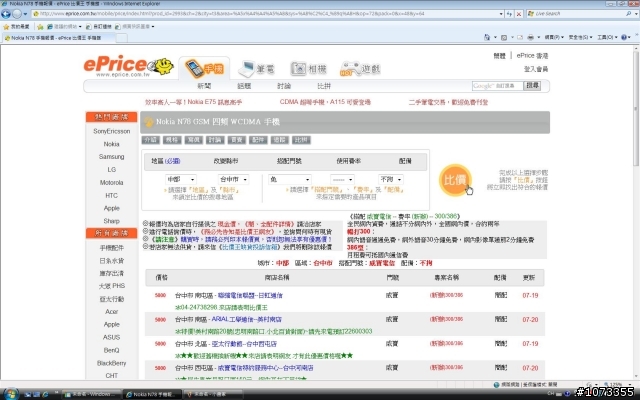The image size is (640, 400).
Task: Click the add-to-favorites star-plus icon
Action: 40,27
